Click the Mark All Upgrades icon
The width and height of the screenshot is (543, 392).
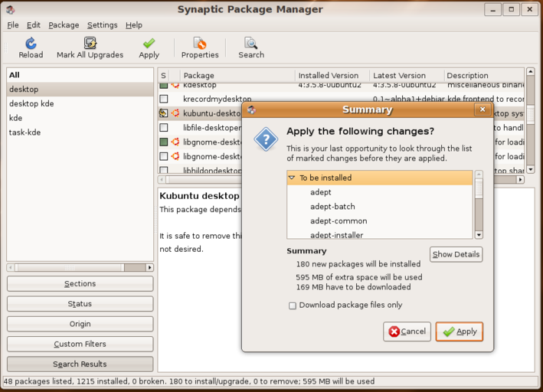coord(90,44)
